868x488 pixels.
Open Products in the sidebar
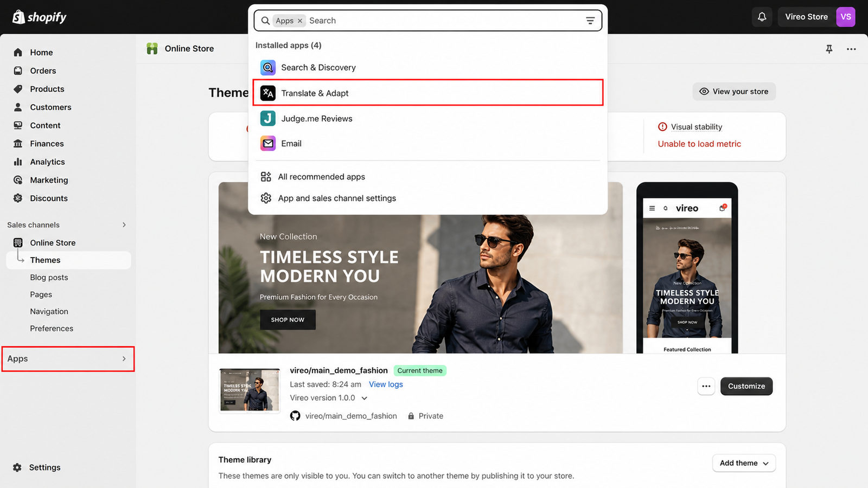coord(68,89)
